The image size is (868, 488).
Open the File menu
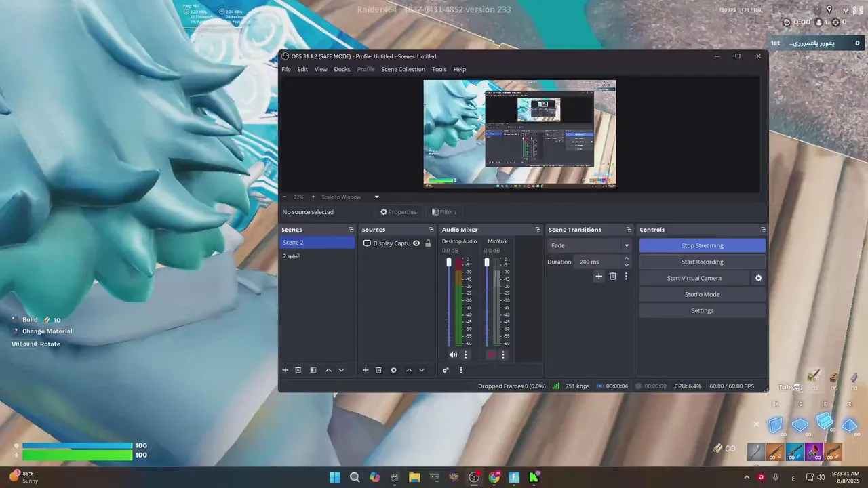point(286,69)
